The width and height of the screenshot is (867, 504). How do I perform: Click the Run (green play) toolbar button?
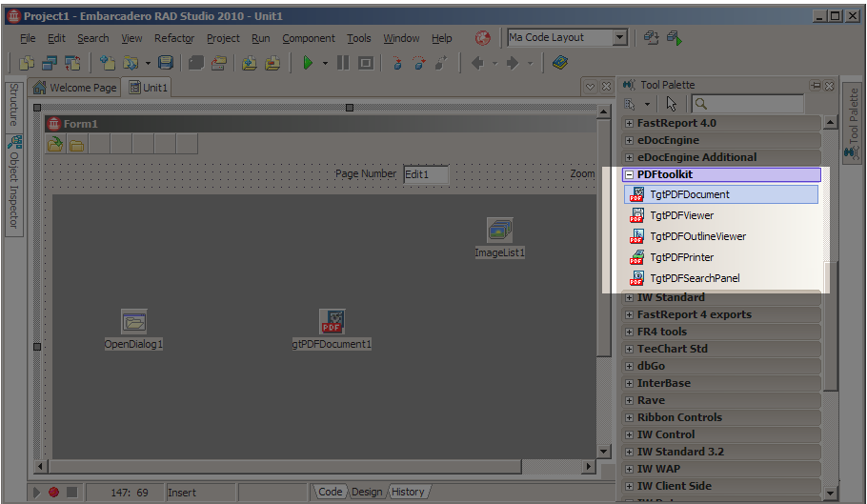308,63
